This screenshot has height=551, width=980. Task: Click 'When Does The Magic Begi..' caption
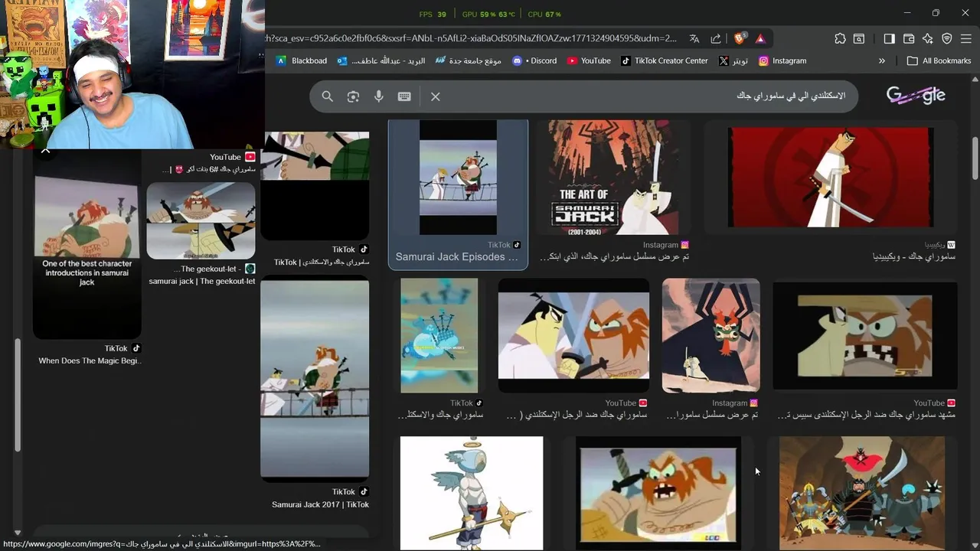90,360
